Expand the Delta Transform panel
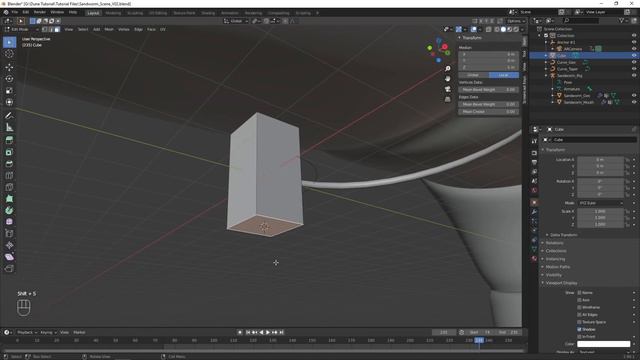 coord(563,235)
